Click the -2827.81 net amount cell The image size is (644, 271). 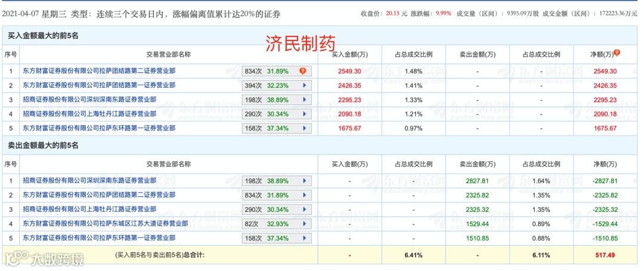point(605,180)
